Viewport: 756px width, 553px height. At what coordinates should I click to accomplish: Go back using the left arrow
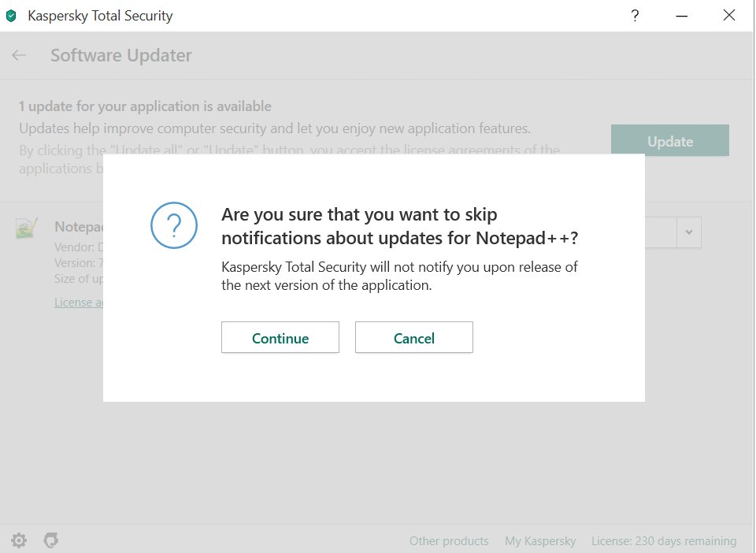19,55
